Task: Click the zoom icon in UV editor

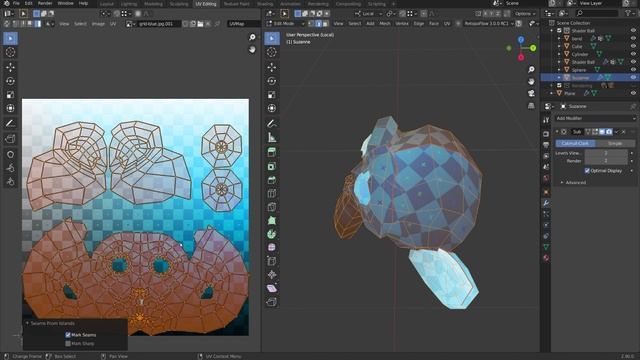Action: pyautogui.click(x=252, y=37)
